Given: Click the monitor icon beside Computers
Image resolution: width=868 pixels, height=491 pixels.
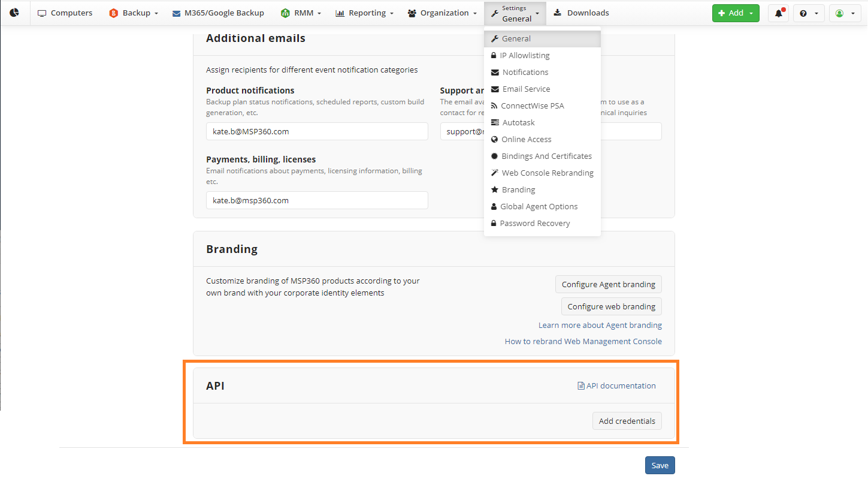Looking at the screenshot, I should point(42,13).
